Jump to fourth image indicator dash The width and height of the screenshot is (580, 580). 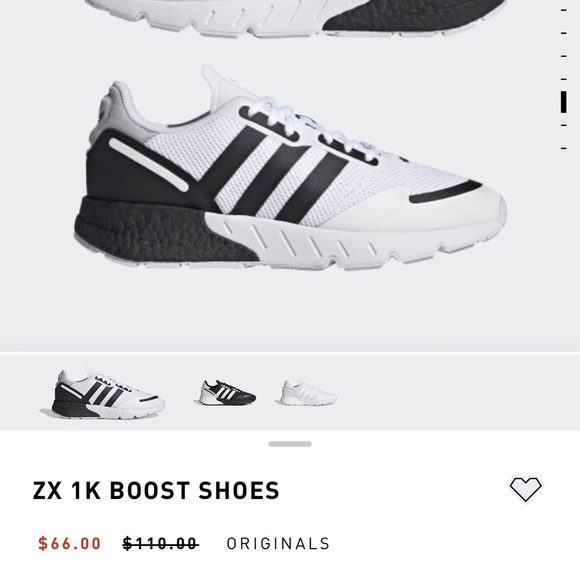click(564, 79)
